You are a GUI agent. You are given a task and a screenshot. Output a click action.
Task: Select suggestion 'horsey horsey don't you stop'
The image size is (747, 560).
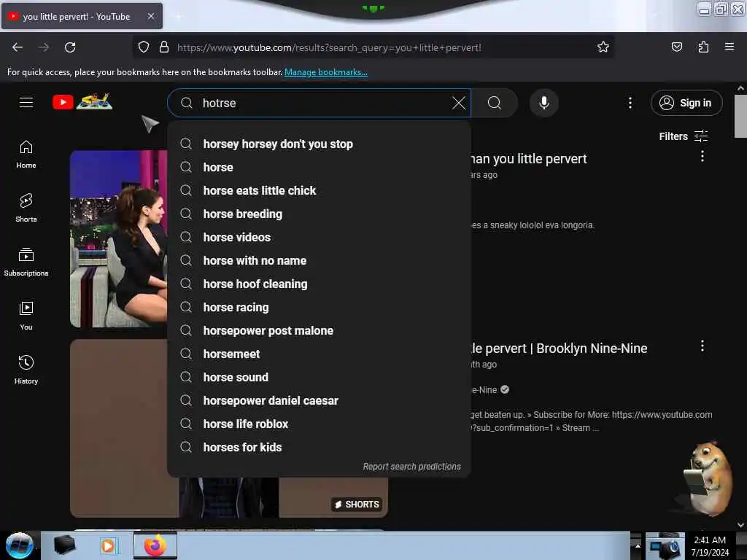[x=319, y=144]
